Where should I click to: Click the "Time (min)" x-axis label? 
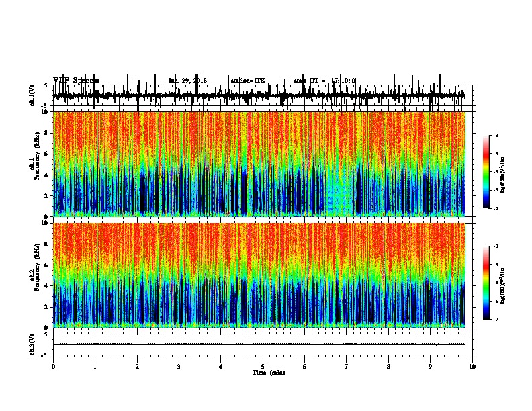point(269,373)
